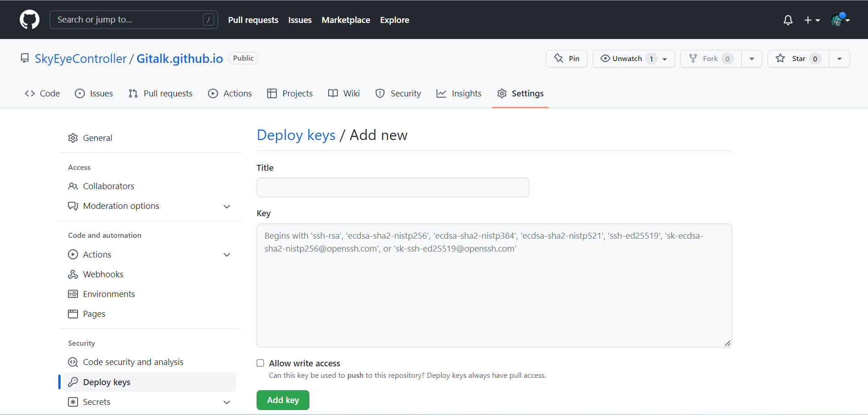Click the browser icon beside Pages
This screenshot has height=415, width=868.
tap(73, 314)
